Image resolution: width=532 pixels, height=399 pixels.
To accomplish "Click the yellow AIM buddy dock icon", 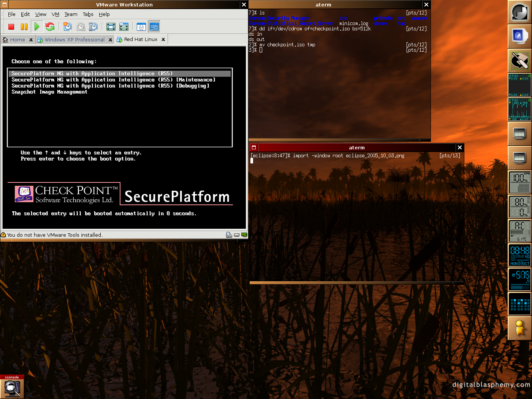I will (x=520, y=328).
